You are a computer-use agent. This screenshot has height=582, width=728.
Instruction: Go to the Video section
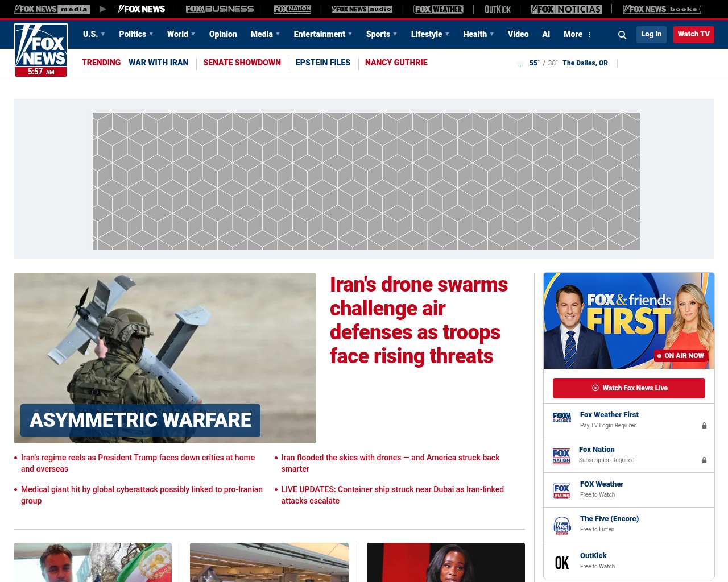pyautogui.click(x=518, y=34)
